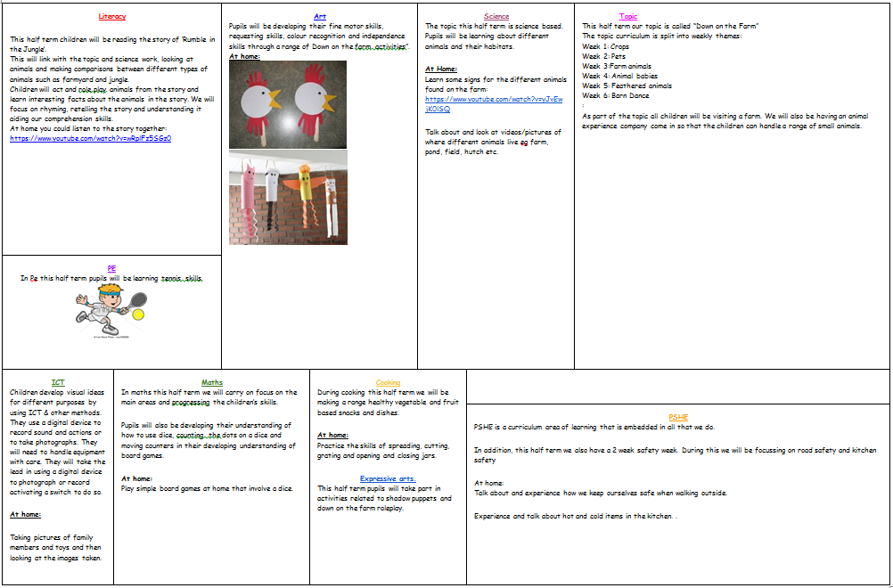This screenshot has height=588, width=893.
Task: Click the green ICT heading
Action: click(58, 382)
